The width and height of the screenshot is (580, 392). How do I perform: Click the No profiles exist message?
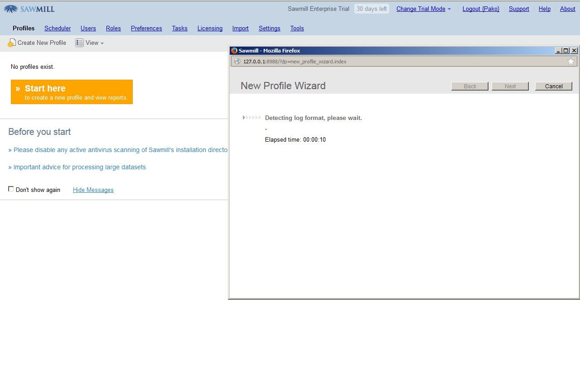click(33, 67)
